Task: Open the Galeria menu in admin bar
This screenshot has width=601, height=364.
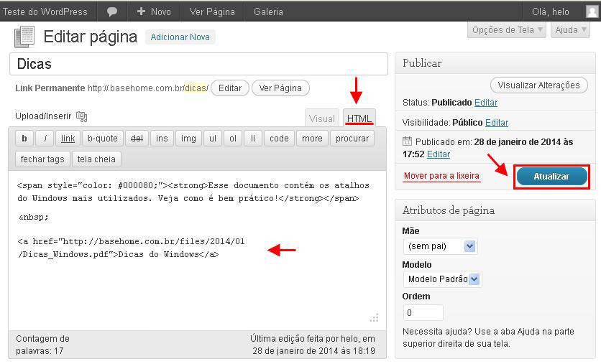Action: click(268, 11)
